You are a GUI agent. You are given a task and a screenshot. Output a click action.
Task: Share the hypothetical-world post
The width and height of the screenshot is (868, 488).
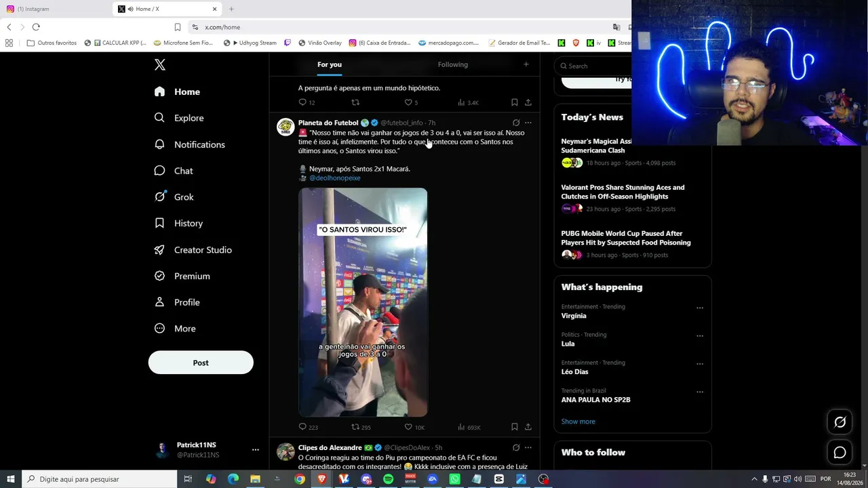click(x=528, y=102)
